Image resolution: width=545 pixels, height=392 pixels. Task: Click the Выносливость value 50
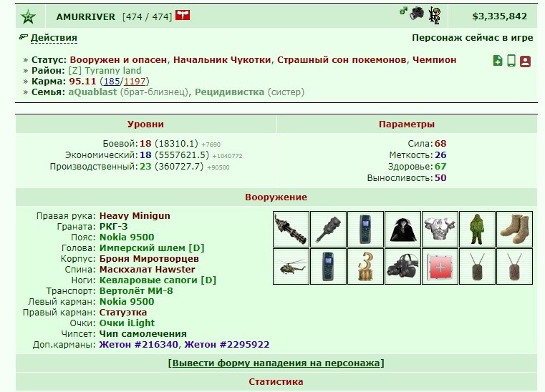[x=440, y=178]
